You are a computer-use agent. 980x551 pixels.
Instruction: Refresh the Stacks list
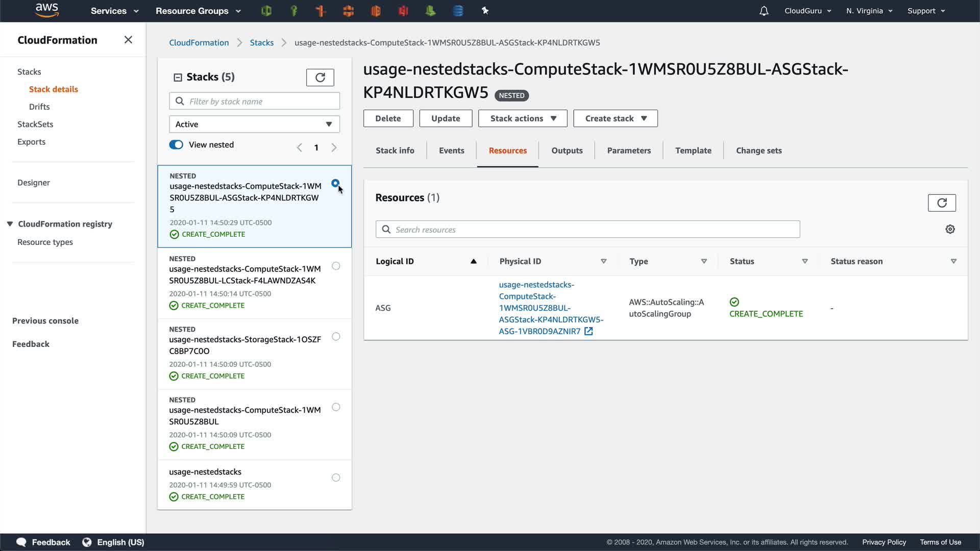click(320, 78)
